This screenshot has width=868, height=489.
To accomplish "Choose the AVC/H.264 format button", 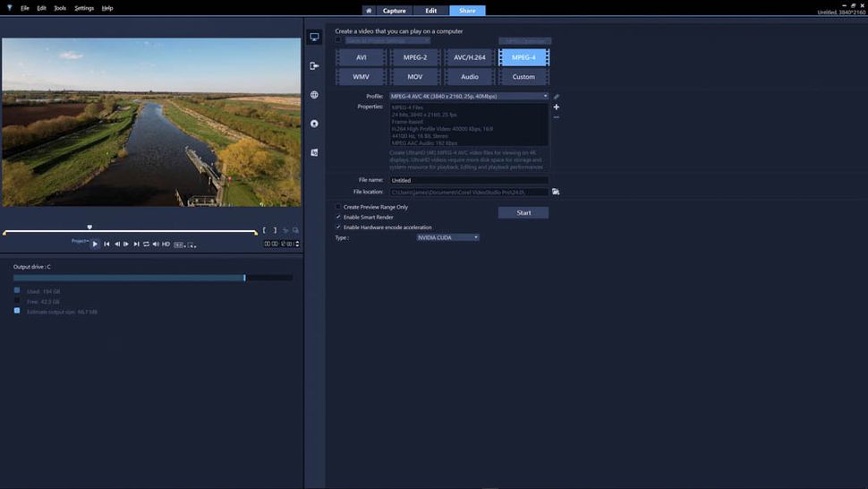I will [470, 57].
